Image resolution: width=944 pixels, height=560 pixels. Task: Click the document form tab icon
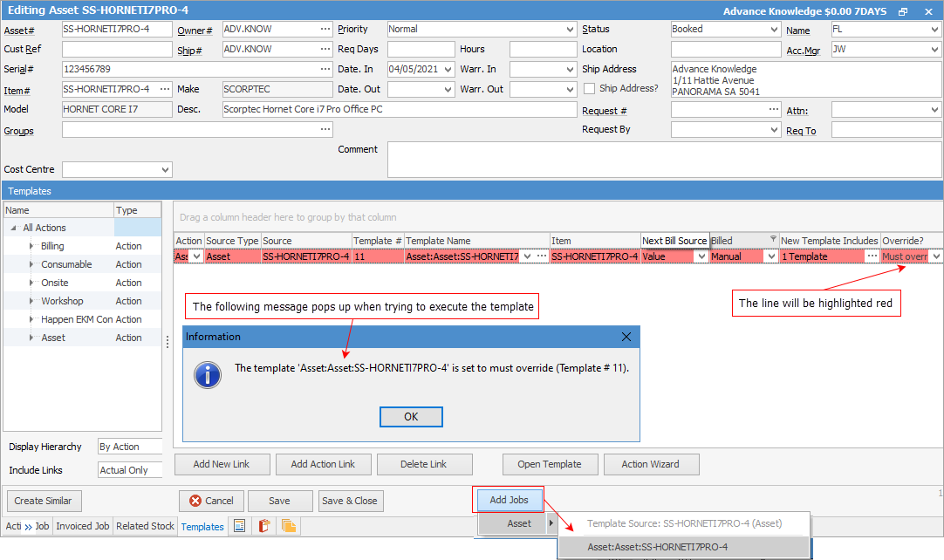click(240, 526)
